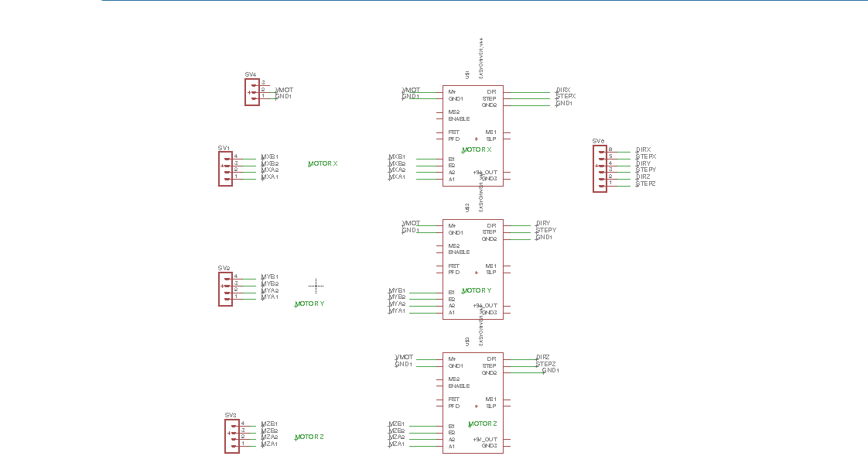Select the MYA1 net label on connector SV2
Screen dimensions: 868x463
(270, 297)
